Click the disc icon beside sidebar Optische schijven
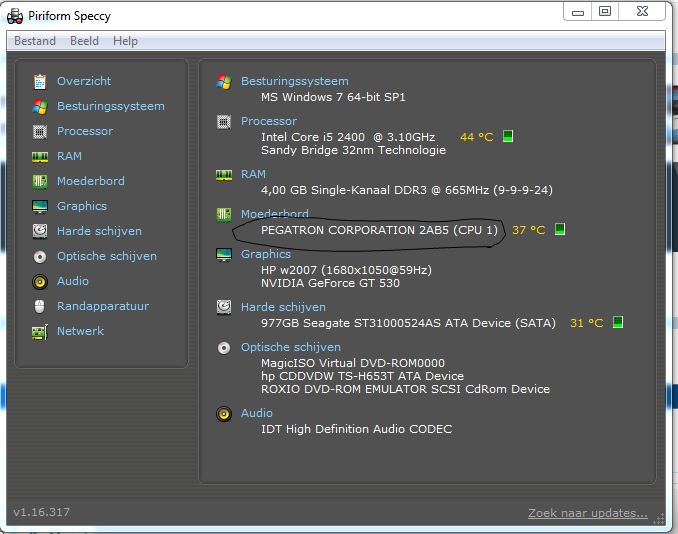 (40, 257)
